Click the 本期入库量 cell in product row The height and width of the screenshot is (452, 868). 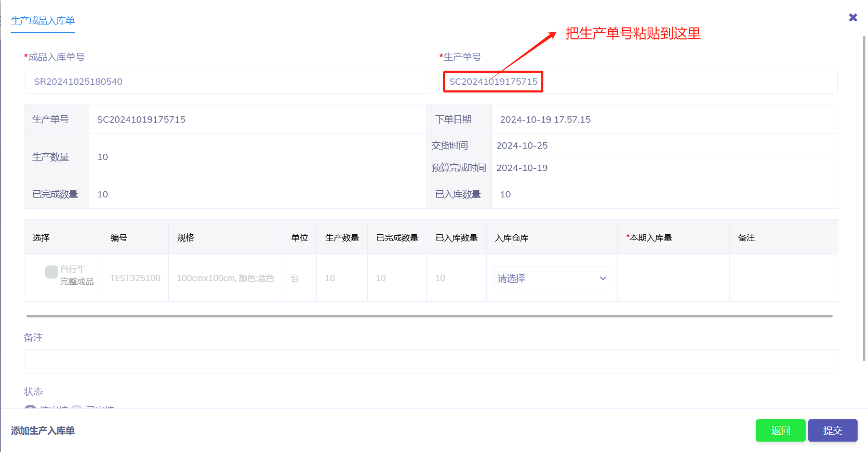pos(673,278)
